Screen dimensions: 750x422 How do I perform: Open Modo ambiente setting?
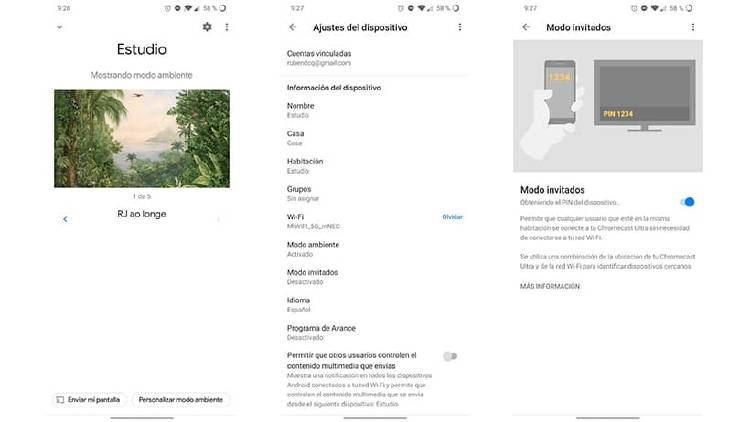point(375,249)
